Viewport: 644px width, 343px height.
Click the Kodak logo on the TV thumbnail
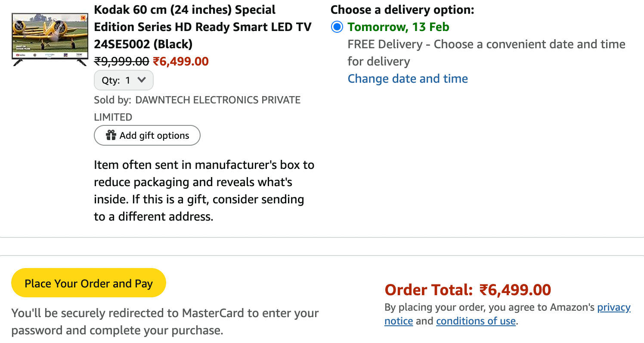tap(83, 18)
